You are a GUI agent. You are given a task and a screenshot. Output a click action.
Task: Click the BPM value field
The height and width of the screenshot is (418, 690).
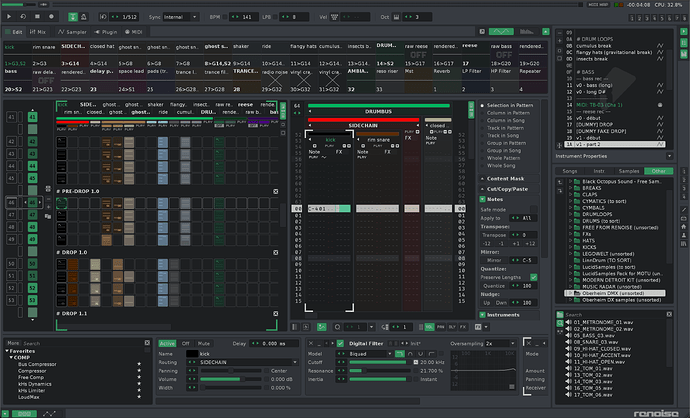pyautogui.click(x=245, y=17)
